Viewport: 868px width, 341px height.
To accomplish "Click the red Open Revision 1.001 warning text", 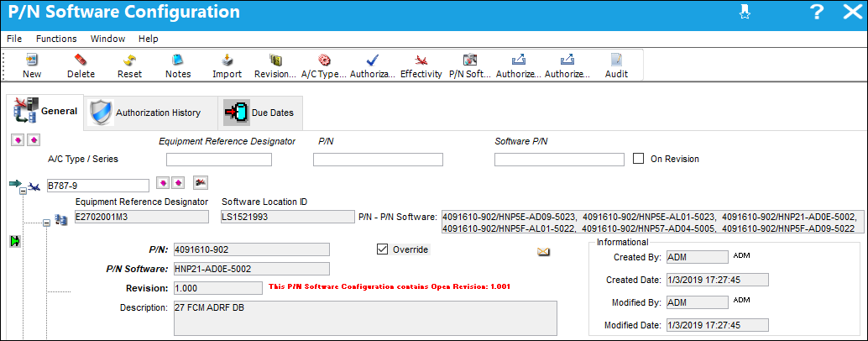I will tap(389, 286).
